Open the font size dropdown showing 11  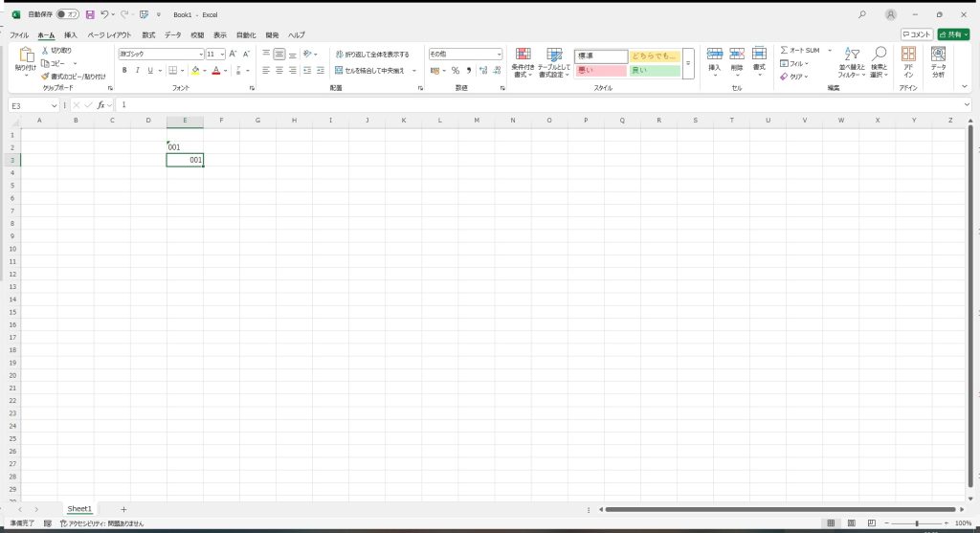pyautogui.click(x=222, y=55)
